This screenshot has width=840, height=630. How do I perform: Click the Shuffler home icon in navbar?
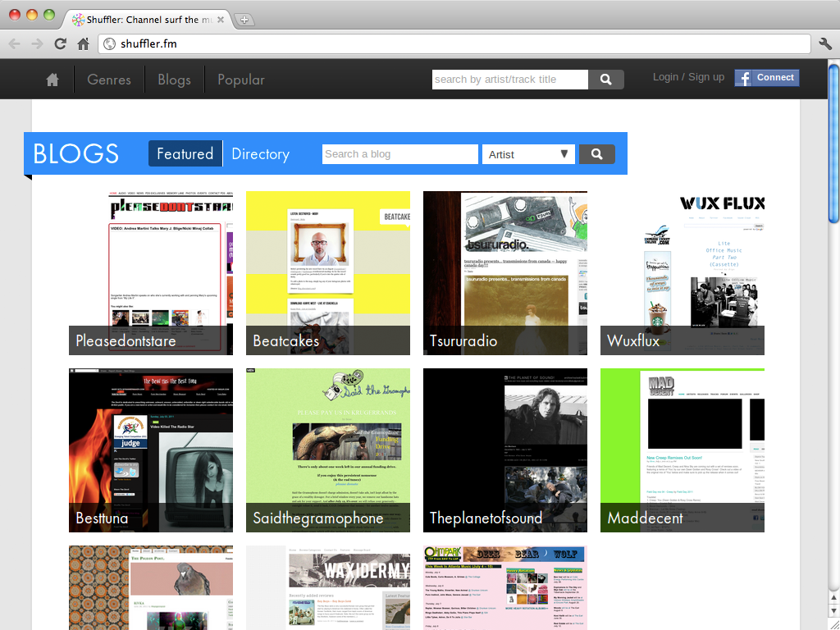[x=52, y=80]
